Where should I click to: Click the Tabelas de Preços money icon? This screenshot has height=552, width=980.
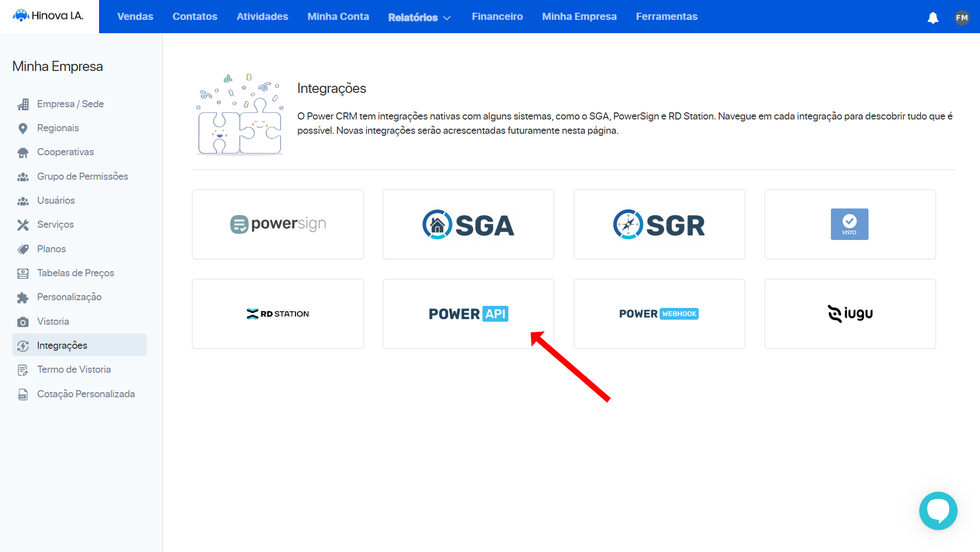[x=23, y=273]
